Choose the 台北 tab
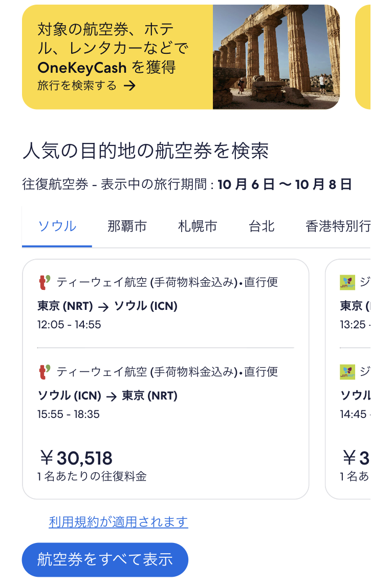 262,226
